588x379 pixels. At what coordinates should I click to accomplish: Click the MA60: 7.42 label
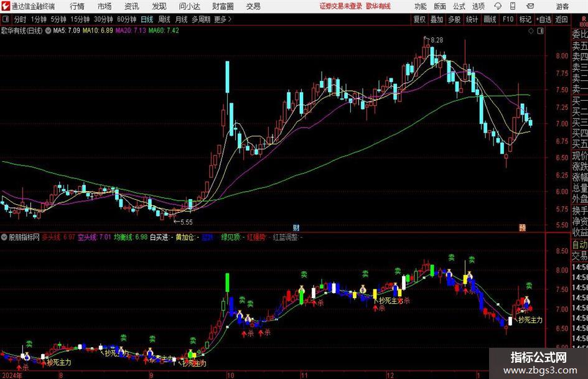(164, 30)
